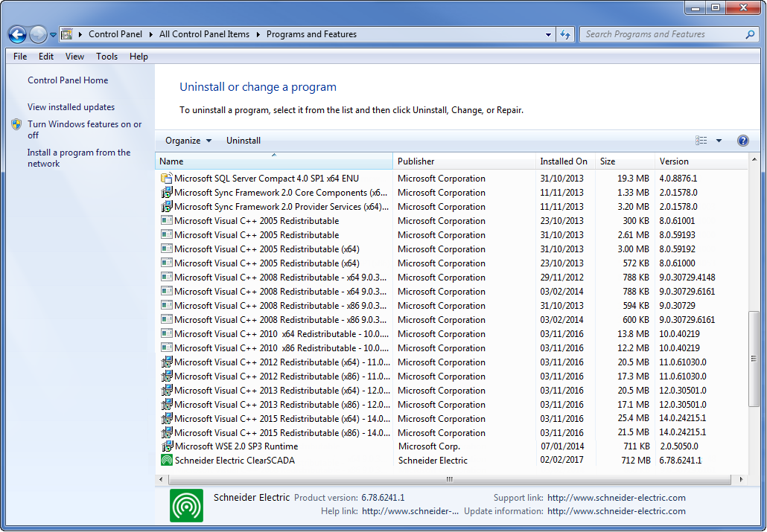Open the change view dropdown arrow

719,140
